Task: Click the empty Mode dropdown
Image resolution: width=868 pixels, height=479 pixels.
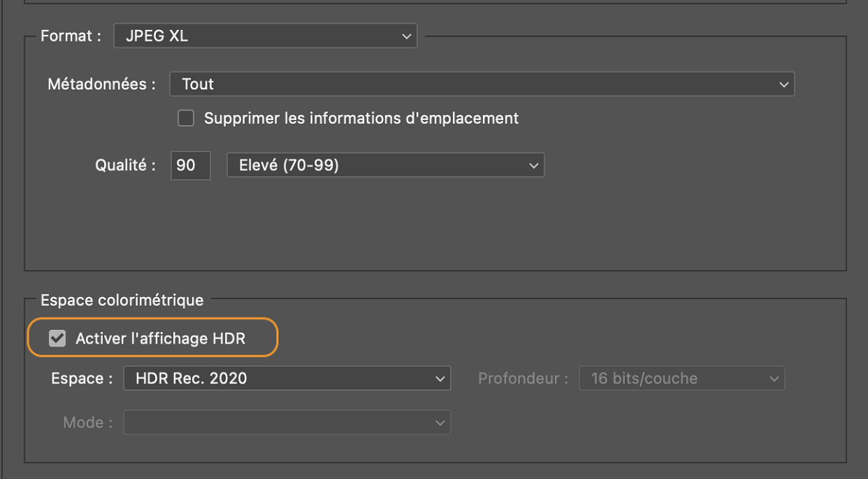Action: pyautogui.click(x=286, y=422)
